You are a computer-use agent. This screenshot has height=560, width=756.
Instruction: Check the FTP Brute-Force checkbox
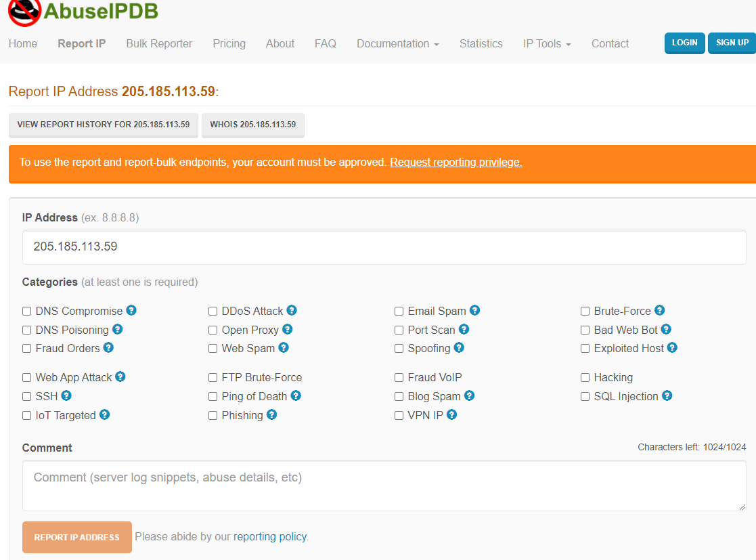(213, 377)
